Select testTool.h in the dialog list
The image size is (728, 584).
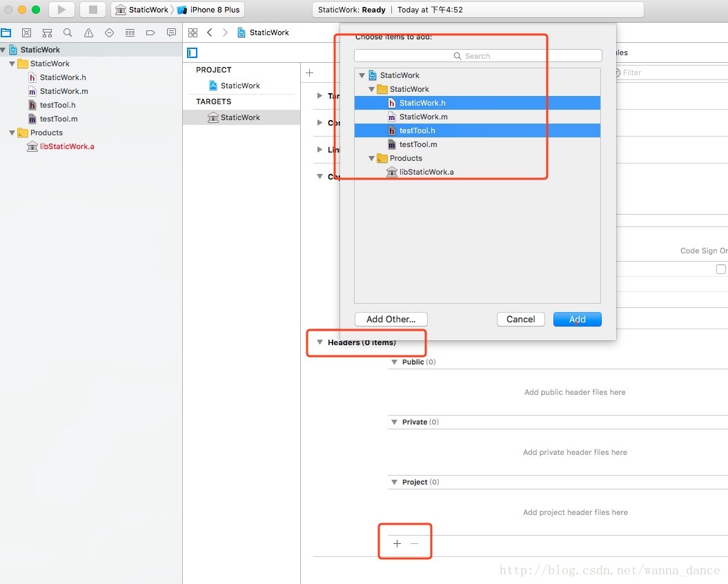478,130
